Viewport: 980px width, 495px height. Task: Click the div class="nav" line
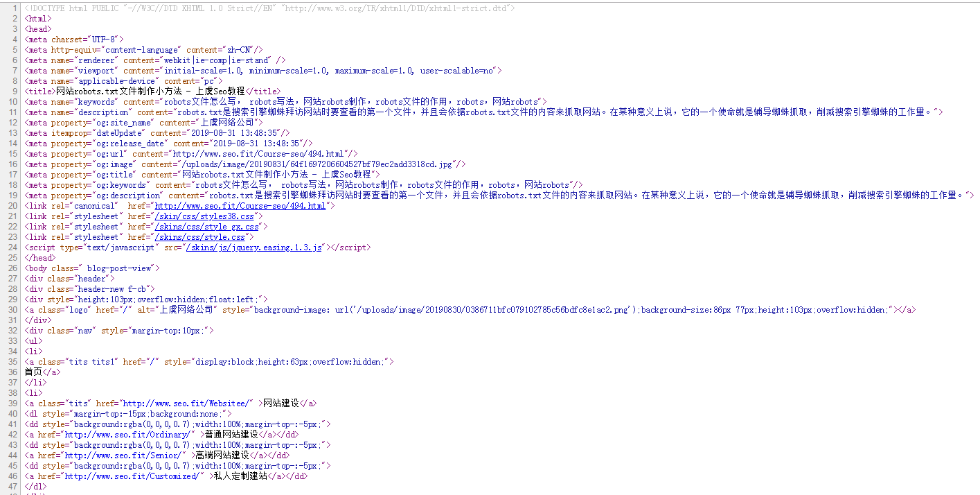point(119,331)
